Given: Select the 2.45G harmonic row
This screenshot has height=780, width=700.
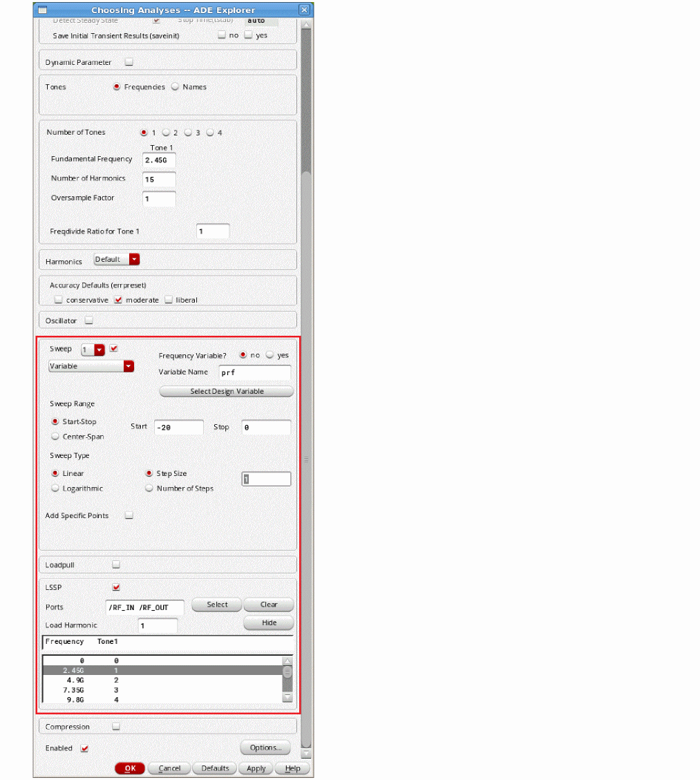Looking at the screenshot, I should point(162,671).
